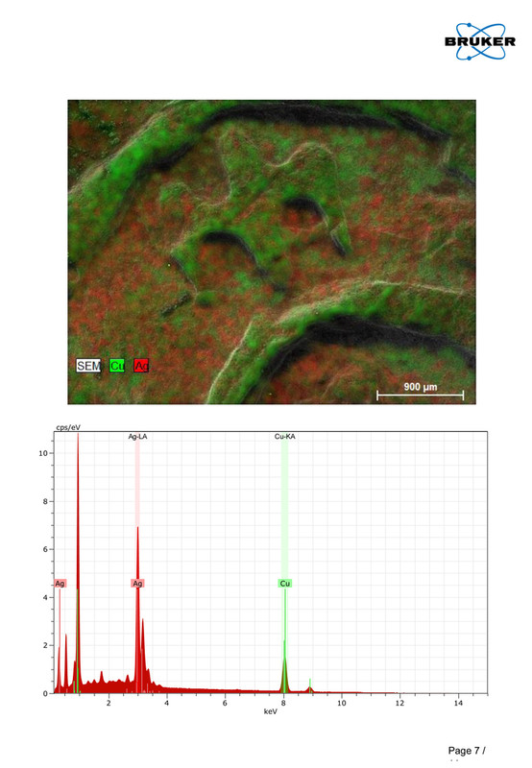Click the Bruker logo
The width and height of the screenshot is (532, 768).
coord(480,41)
